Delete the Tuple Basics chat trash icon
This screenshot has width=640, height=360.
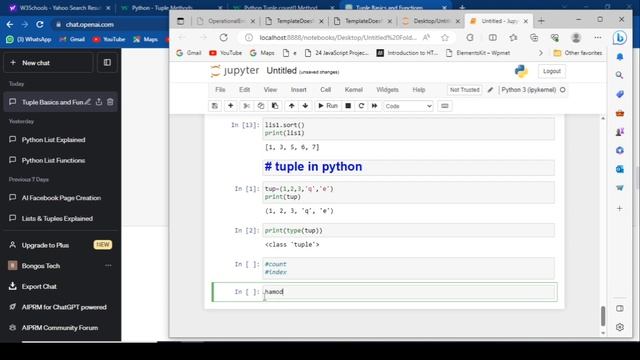pos(110,102)
